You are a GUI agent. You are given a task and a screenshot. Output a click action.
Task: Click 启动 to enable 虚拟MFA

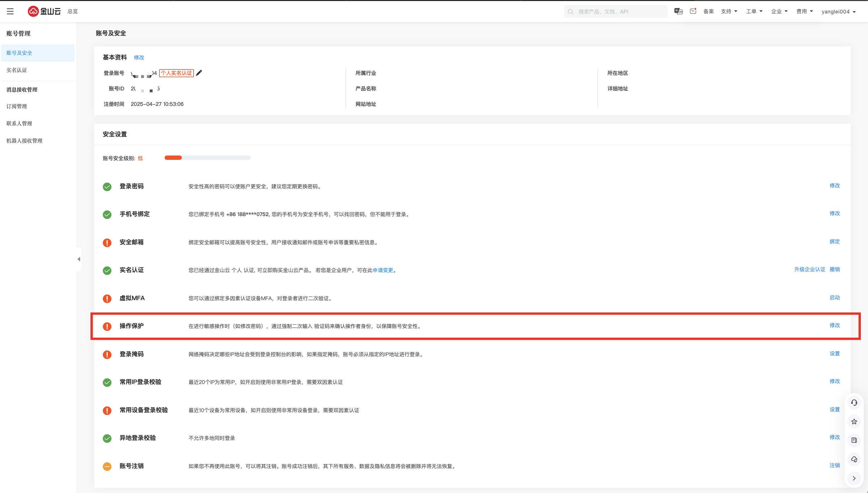[834, 298]
